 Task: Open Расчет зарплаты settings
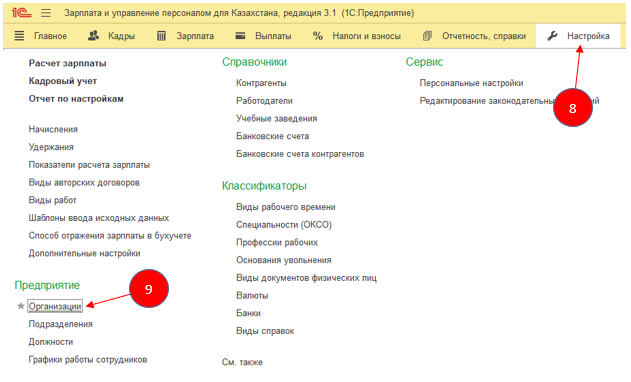67,64
